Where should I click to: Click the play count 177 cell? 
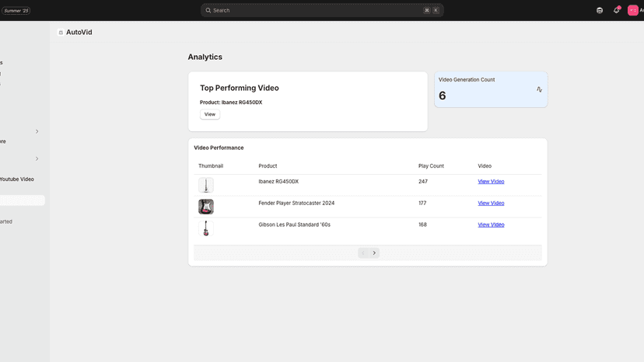(422, 204)
